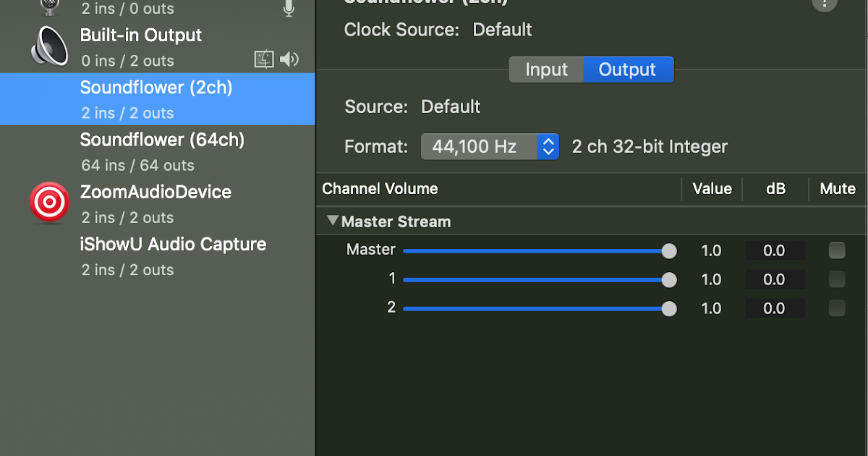
Task: Select the Output tab
Action: 627,70
